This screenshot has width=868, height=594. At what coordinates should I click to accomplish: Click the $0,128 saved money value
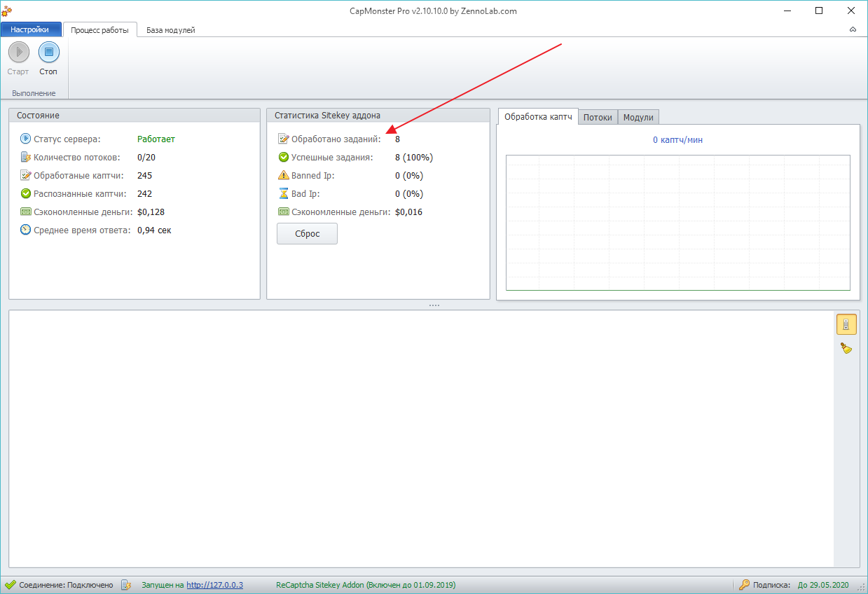point(151,212)
